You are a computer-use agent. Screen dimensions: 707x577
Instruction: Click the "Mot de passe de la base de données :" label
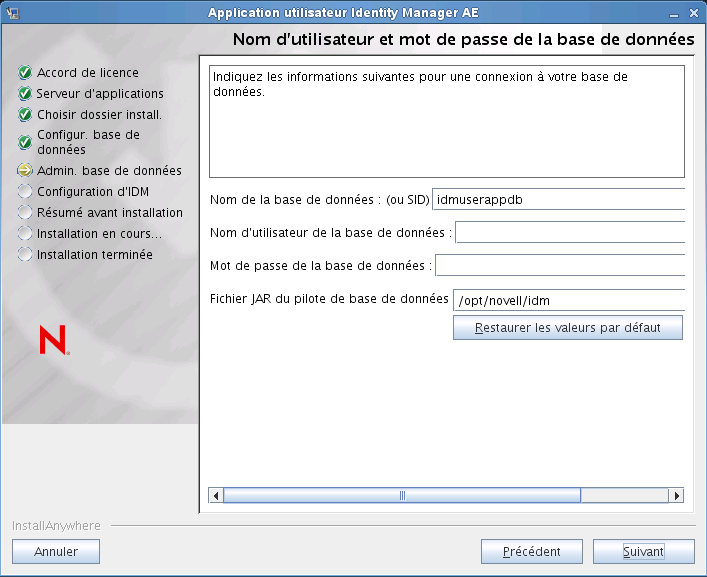coord(321,266)
